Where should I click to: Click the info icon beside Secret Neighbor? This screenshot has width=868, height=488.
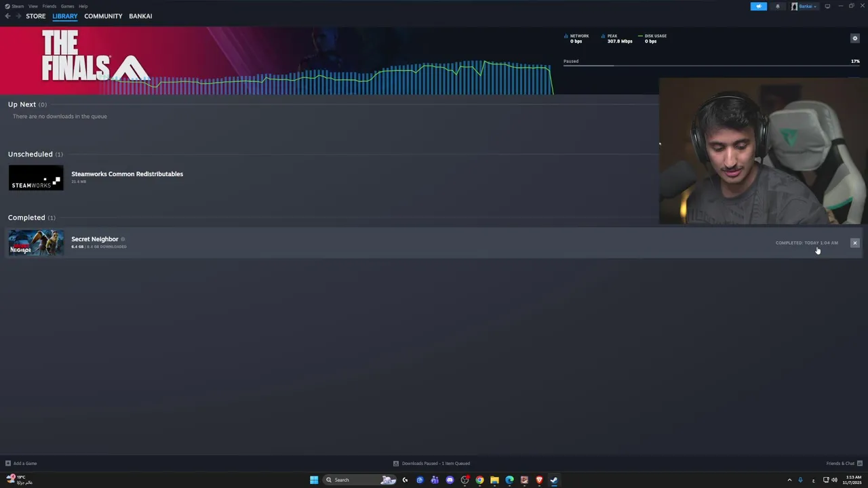[x=123, y=239]
